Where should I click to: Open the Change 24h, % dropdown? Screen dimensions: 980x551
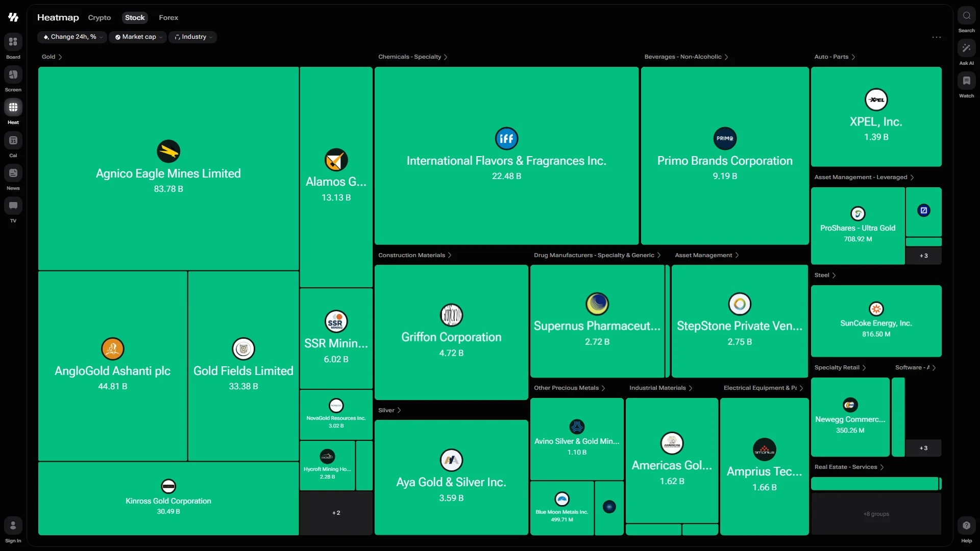point(72,37)
